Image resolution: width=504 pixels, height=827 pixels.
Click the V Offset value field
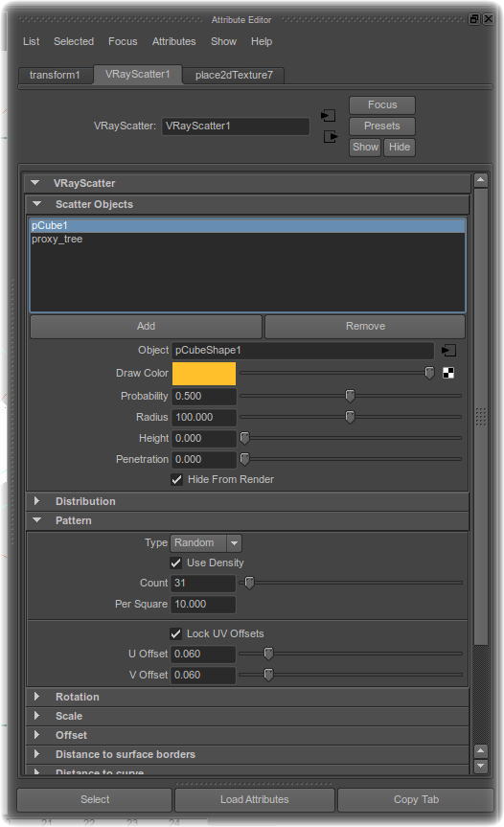coord(203,675)
